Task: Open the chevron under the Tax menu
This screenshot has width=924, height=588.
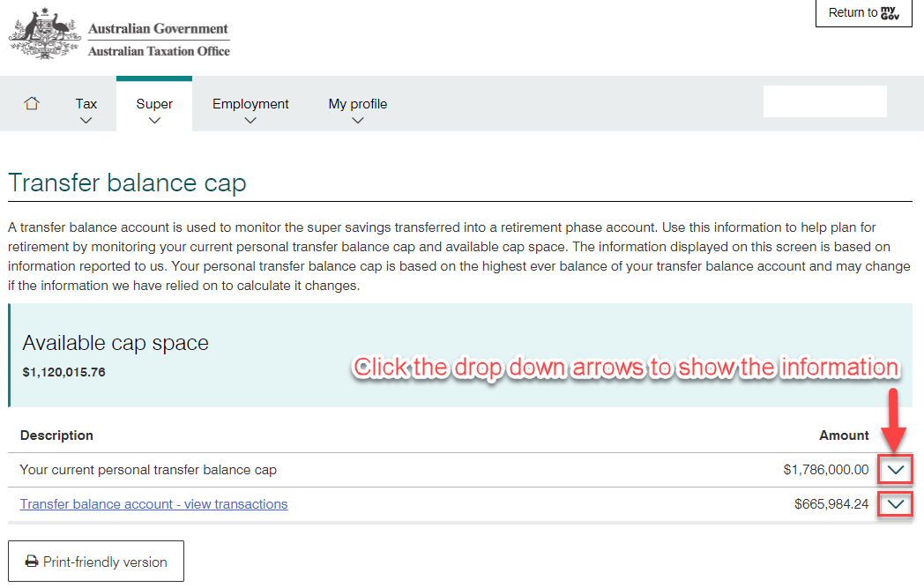Action: pyautogui.click(x=86, y=120)
